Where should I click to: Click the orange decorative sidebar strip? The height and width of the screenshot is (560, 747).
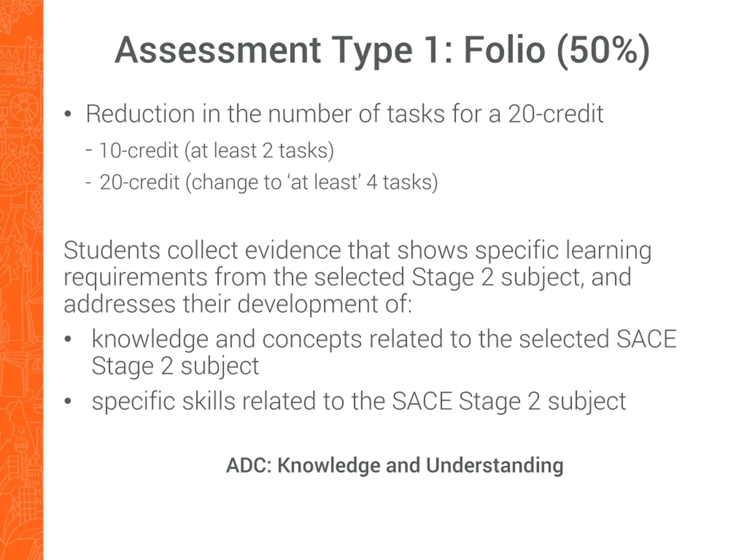[22, 280]
